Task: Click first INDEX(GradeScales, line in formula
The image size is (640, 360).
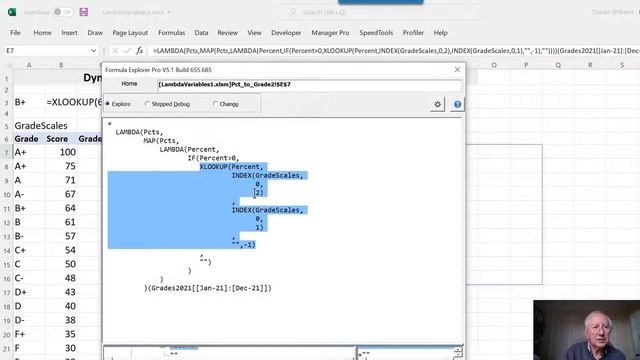Action: (267, 176)
